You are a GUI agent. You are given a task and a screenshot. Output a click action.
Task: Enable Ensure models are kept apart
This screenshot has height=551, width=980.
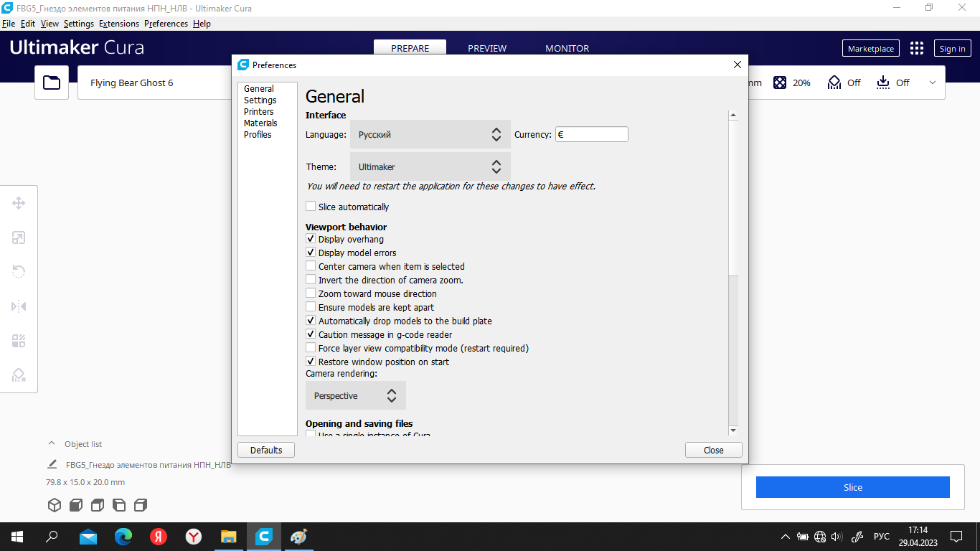[311, 307]
